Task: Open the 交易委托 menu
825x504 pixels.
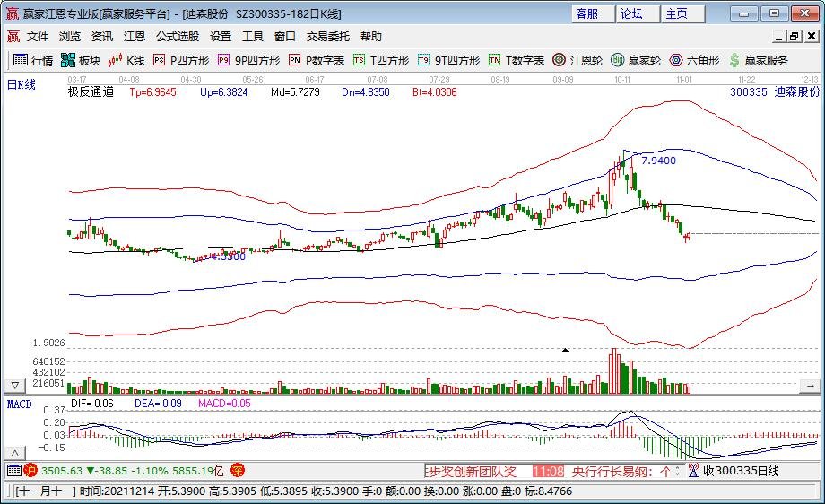Action: point(328,36)
